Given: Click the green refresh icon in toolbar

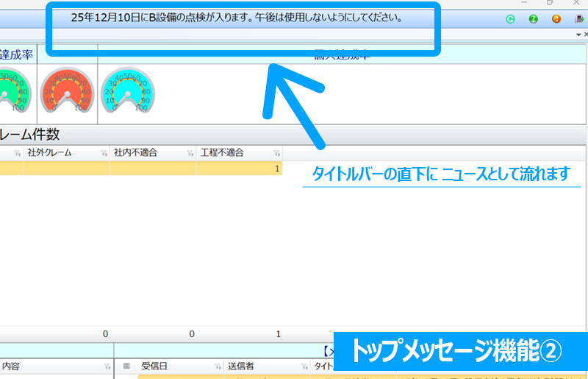Looking at the screenshot, I should coord(509,20).
